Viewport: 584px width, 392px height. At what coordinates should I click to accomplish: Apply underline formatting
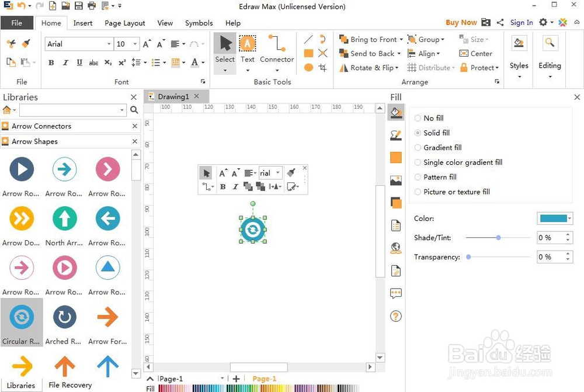click(x=79, y=63)
